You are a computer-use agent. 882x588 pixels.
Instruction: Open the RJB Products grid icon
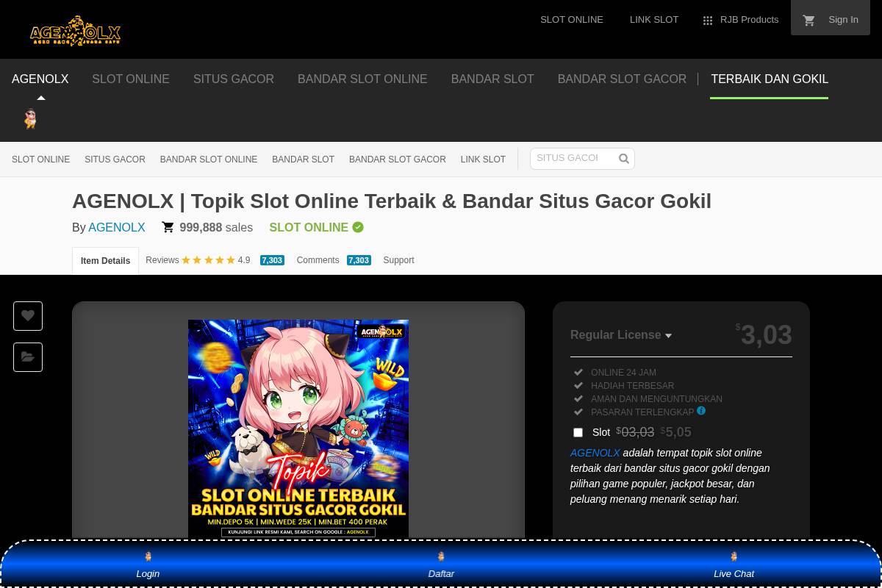click(x=708, y=21)
